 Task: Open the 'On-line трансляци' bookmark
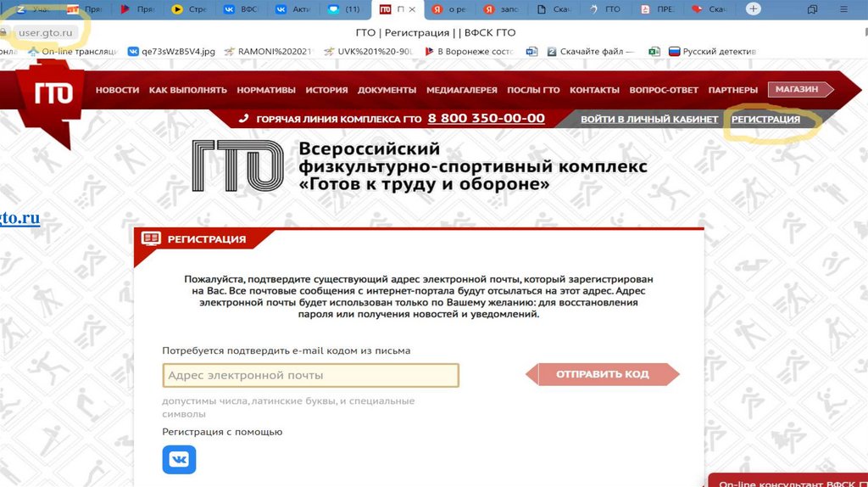pos(73,52)
